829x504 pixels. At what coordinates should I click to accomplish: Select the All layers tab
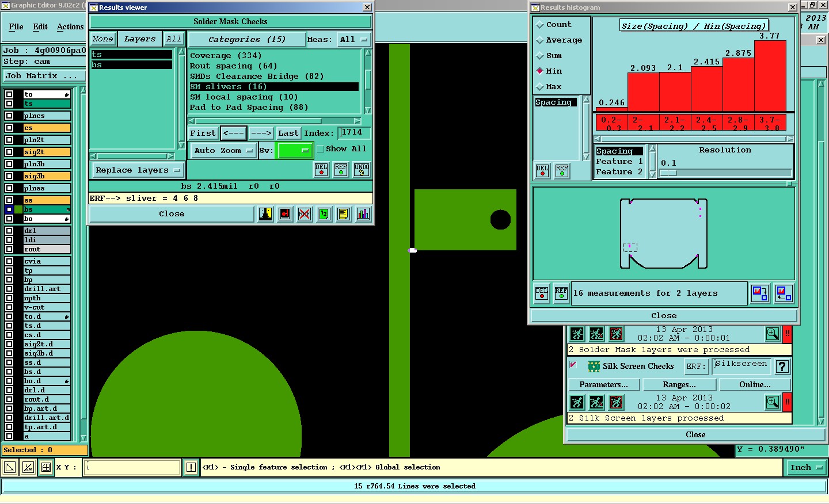pyautogui.click(x=174, y=39)
